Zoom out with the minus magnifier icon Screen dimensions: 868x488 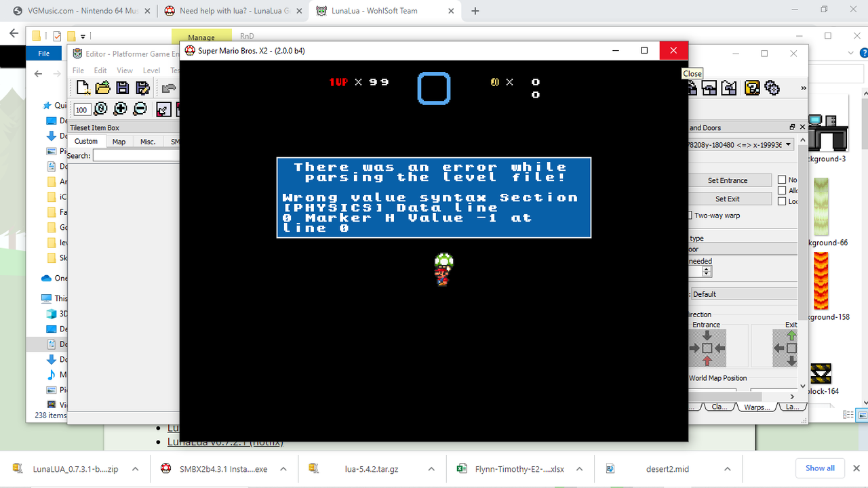(140, 108)
